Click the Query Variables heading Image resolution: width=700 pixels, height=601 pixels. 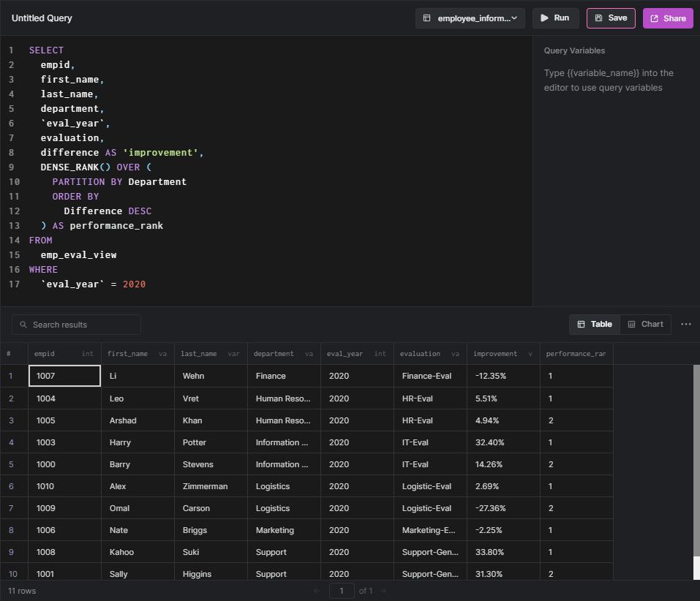click(x=574, y=51)
